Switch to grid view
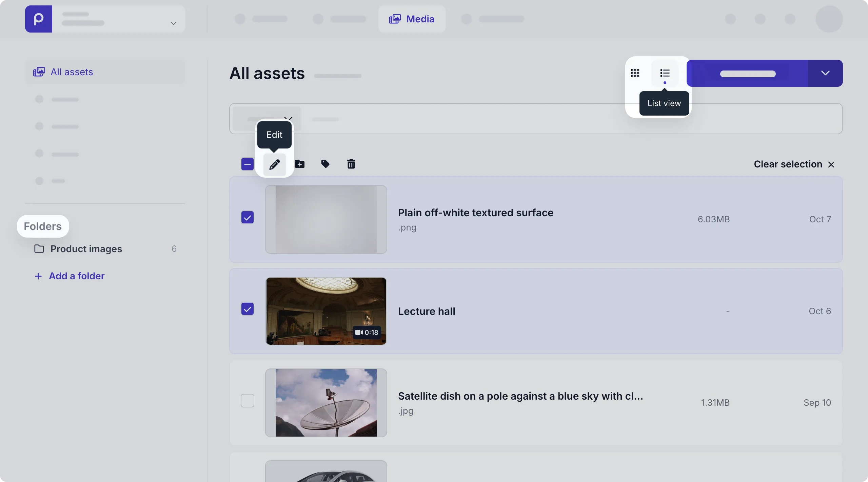The image size is (868, 482). [x=635, y=73]
